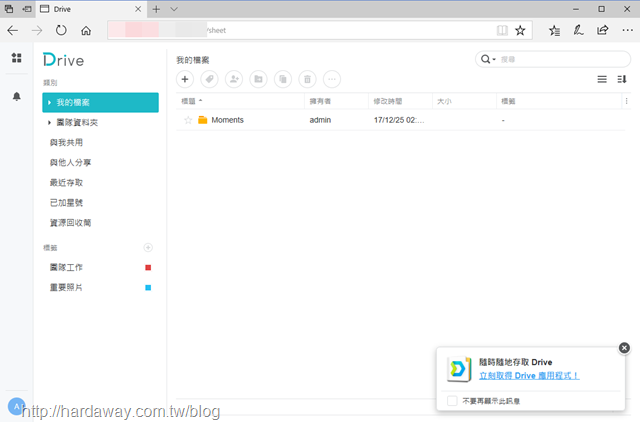Click the delete trash toolbar icon
The image size is (640, 422).
(x=307, y=79)
